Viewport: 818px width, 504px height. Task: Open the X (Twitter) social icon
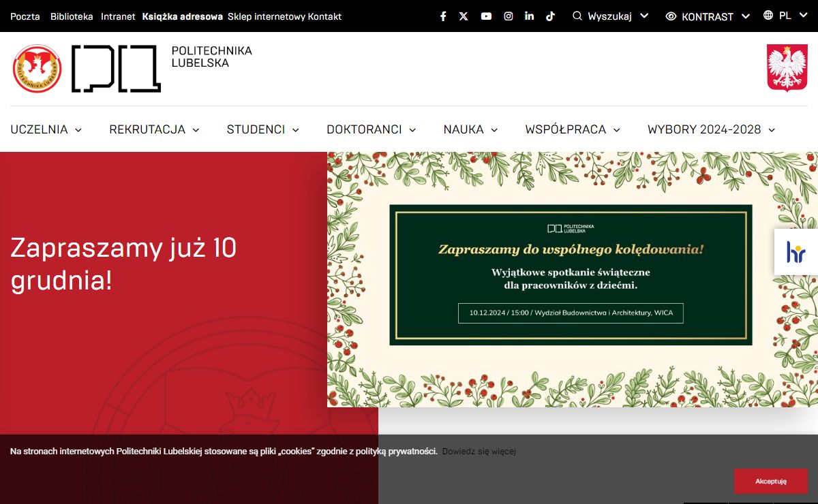[464, 16]
